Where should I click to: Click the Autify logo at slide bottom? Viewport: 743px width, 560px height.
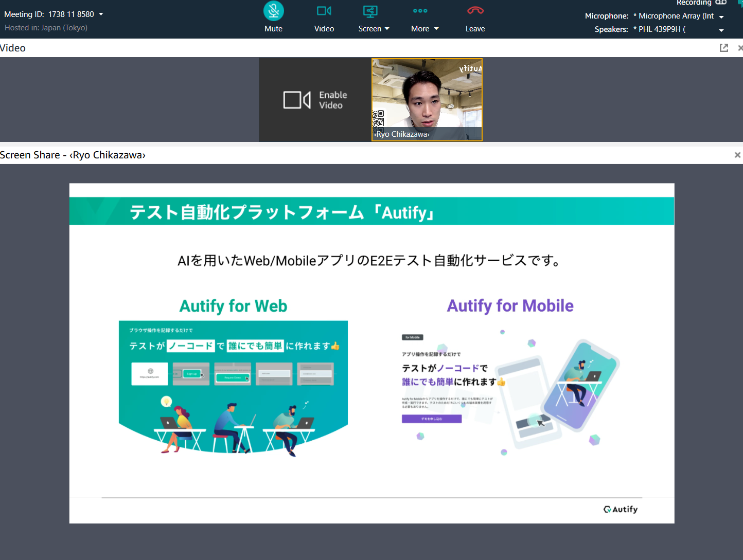[621, 509]
